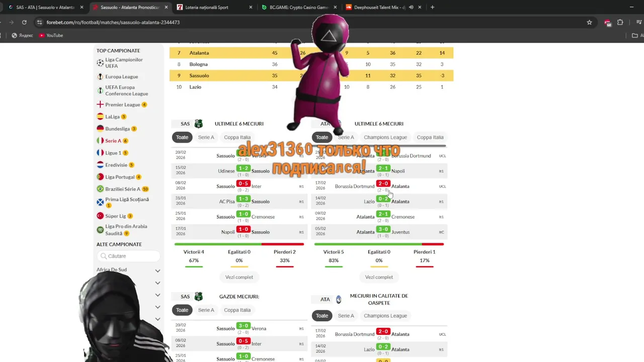Open a new browser tab with plus
This screenshot has width=644, height=362.
coord(432,8)
